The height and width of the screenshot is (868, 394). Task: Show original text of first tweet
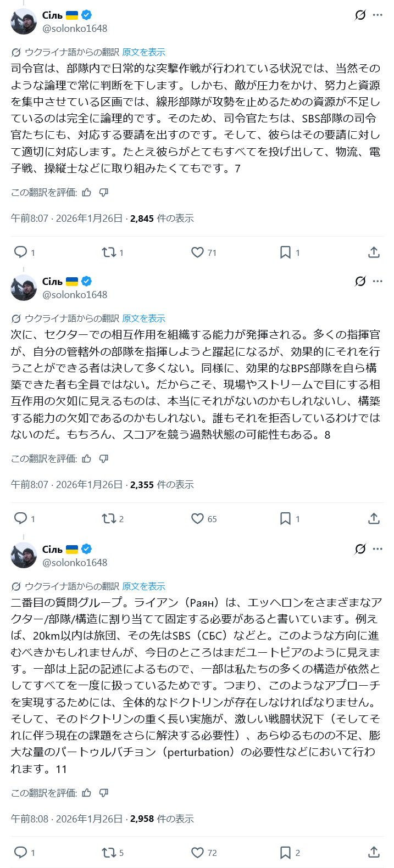143,52
